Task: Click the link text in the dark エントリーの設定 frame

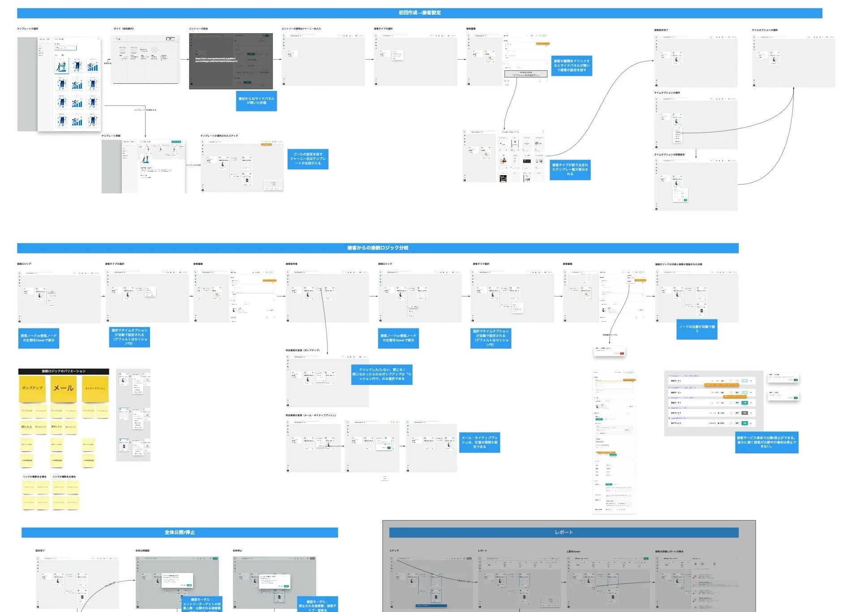Action: tap(216, 60)
